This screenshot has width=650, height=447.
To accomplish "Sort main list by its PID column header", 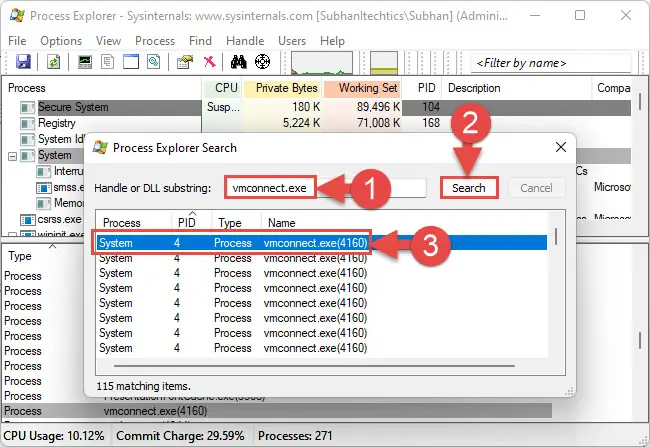I will [422, 88].
